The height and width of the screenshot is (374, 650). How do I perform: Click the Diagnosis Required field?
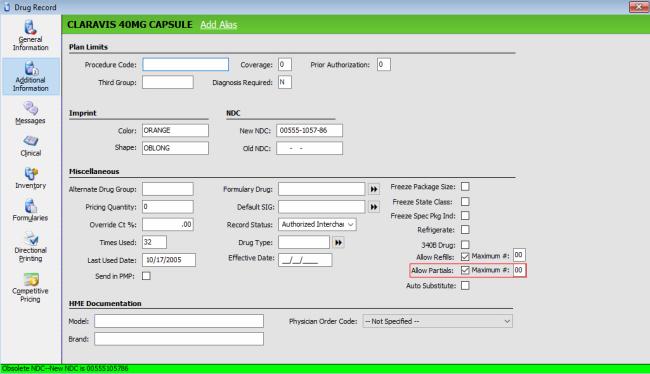[285, 82]
